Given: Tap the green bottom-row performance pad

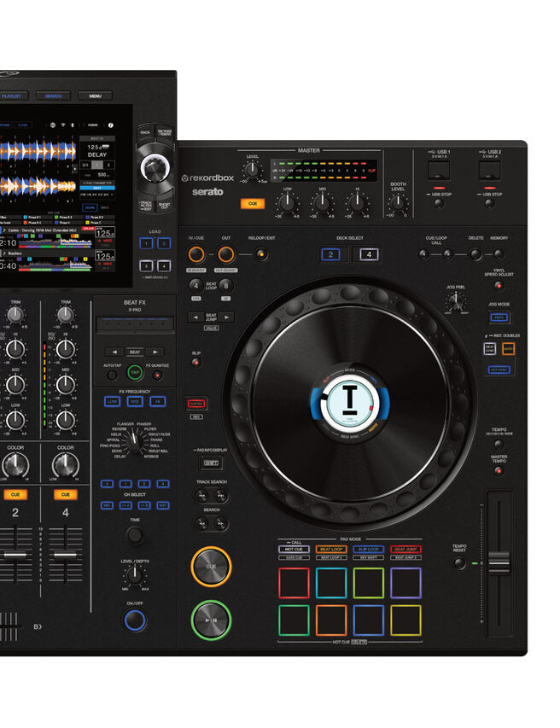Looking at the screenshot, I should pyautogui.click(x=294, y=620).
